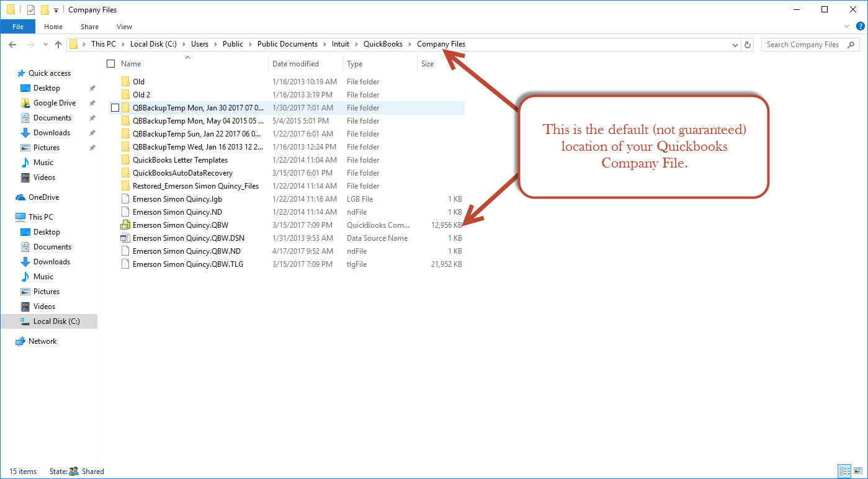Click Public Documents in the address breadcrumb
This screenshot has width=868, height=479.
tap(287, 44)
